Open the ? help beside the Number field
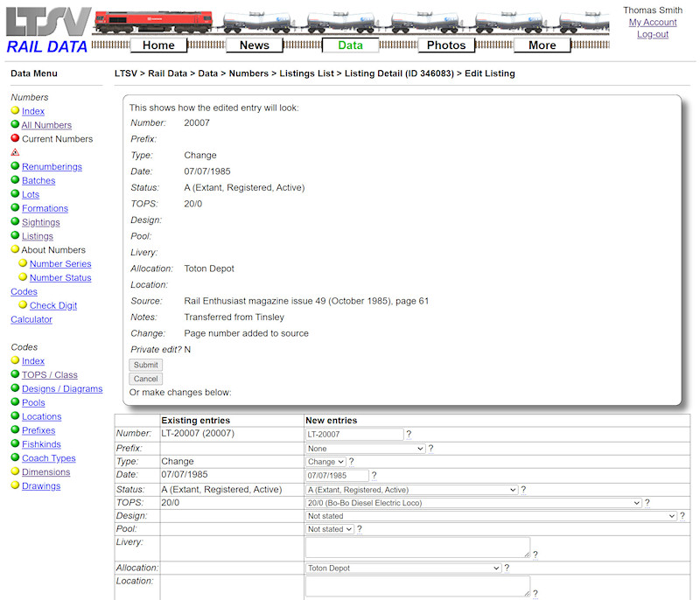The height and width of the screenshot is (600, 700). point(409,434)
